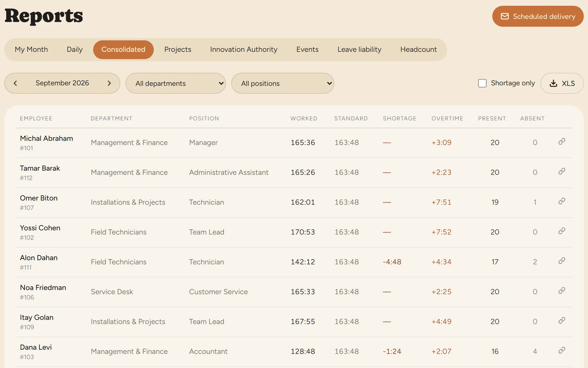Click the employee name Dana Levi
The image size is (588, 368).
click(x=36, y=347)
